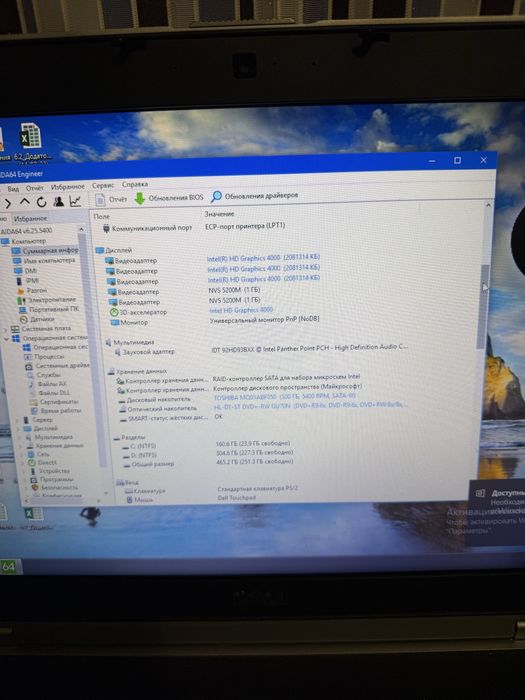525x700 pixels.
Task: Open the IPMI tree item
Action: (x=28, y=280)
